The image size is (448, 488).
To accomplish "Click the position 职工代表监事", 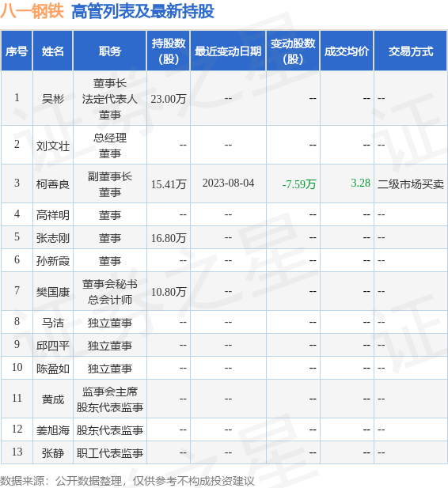I will pos(110,453).
